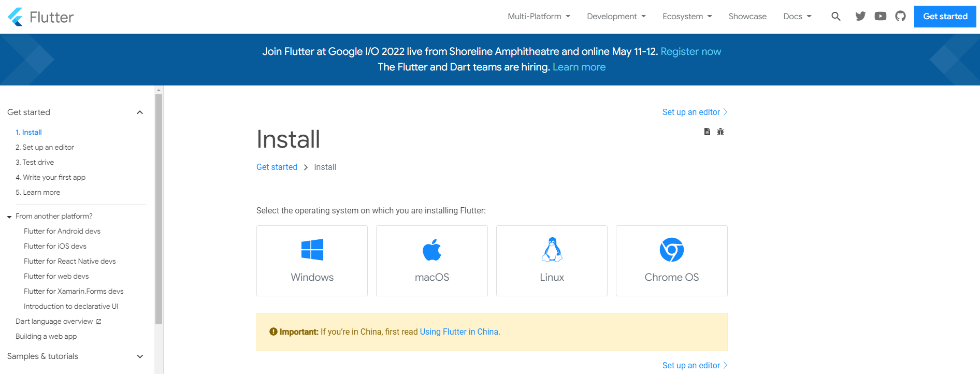Click Get started breadcrumb link
980x374 pixels.
tap(277, 167)
